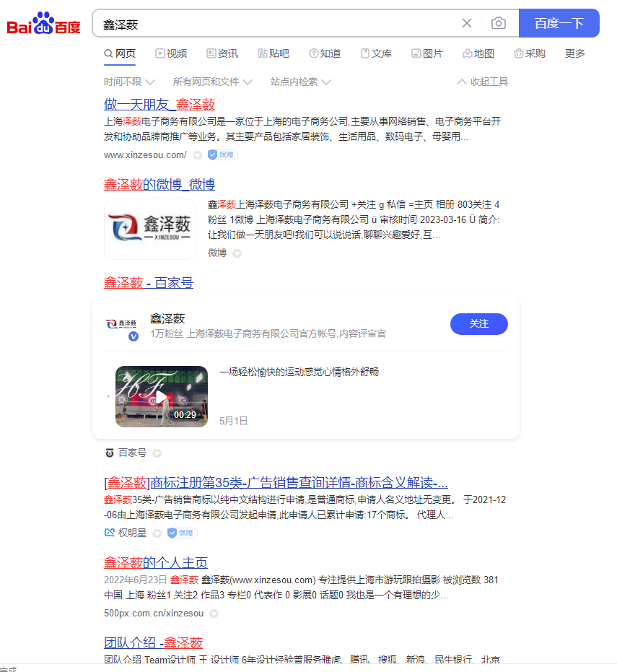Click the 权明星 source icon
The width and height of the screenshot is (617, 672).
click(110, 532)
